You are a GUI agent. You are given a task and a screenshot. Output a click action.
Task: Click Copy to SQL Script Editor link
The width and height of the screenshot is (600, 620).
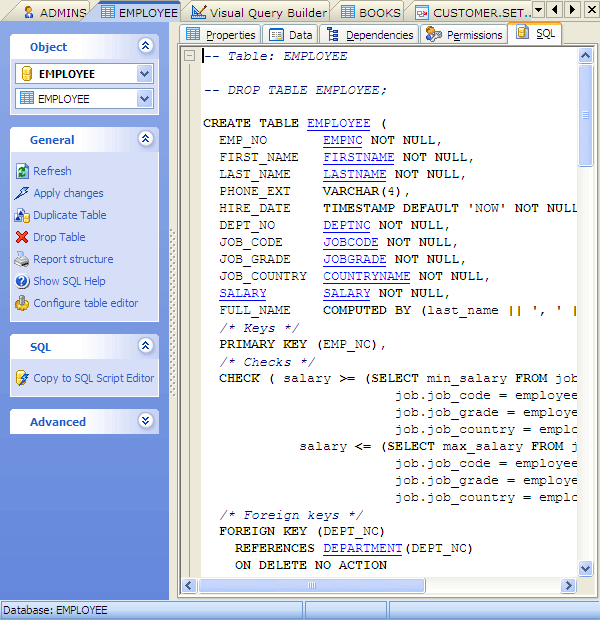(x=94, y=378)
